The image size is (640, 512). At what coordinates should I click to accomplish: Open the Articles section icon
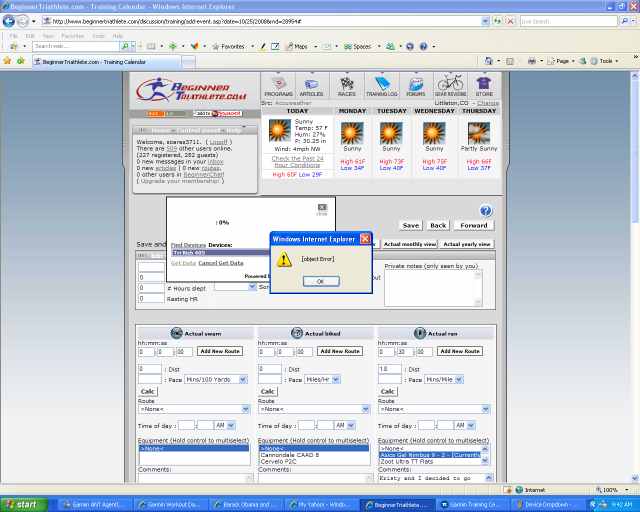click(311, 86)
